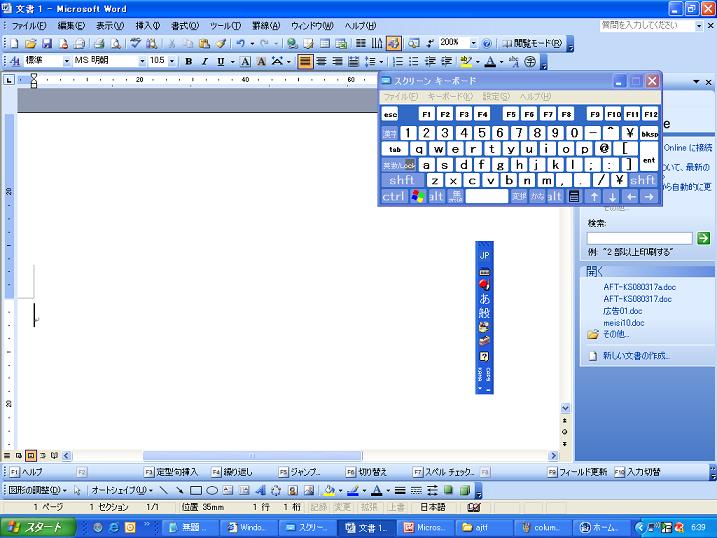Viewport: 717px width, 538px height.
Task: Increase paragraph indent
Action: [447, 61]
